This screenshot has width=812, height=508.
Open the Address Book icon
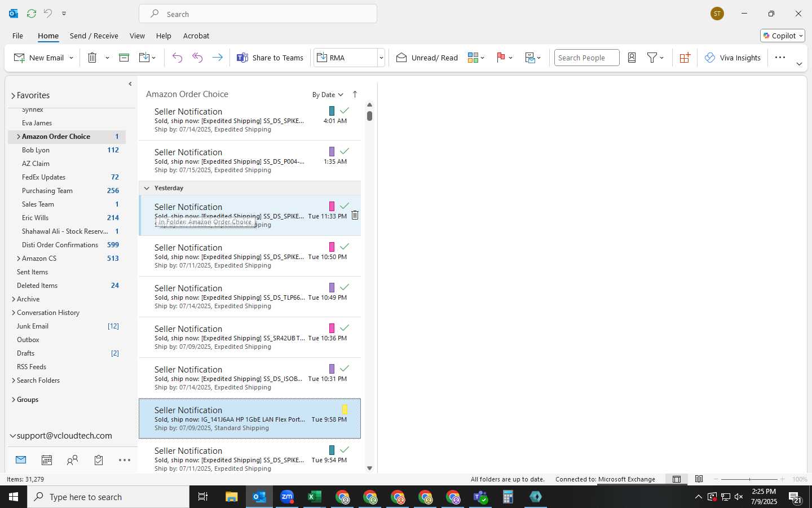click(632, 58)
